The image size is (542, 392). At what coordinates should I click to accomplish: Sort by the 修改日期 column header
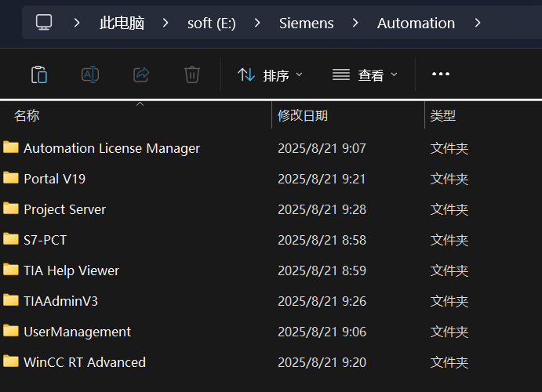pos(303,116)
